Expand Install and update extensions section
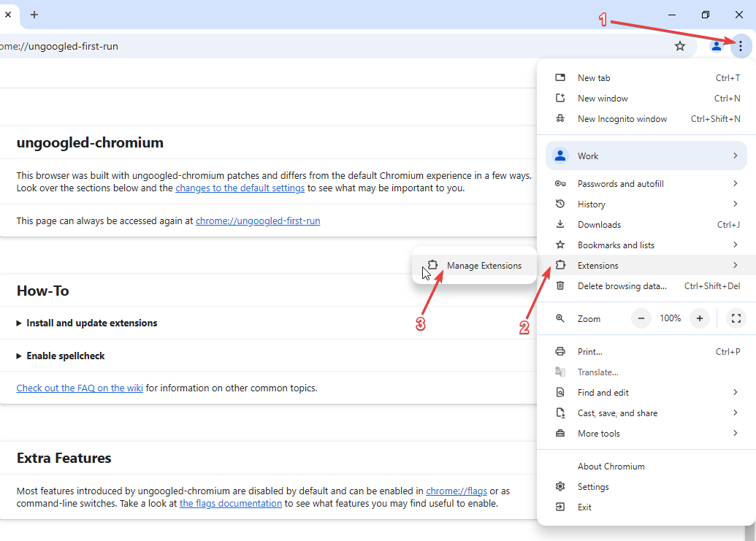The width and height of the screenshot is (756, 541). click(x=91, y=323)
